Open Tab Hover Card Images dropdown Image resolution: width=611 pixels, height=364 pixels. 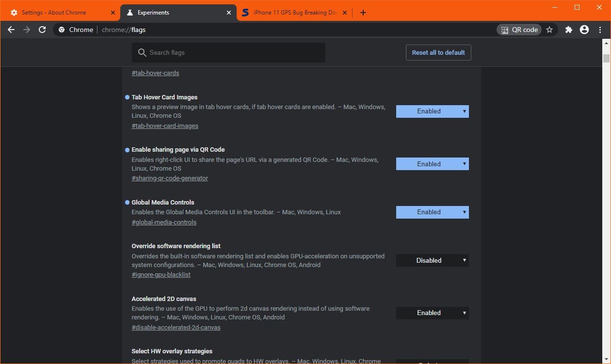[x=432, y=111]
